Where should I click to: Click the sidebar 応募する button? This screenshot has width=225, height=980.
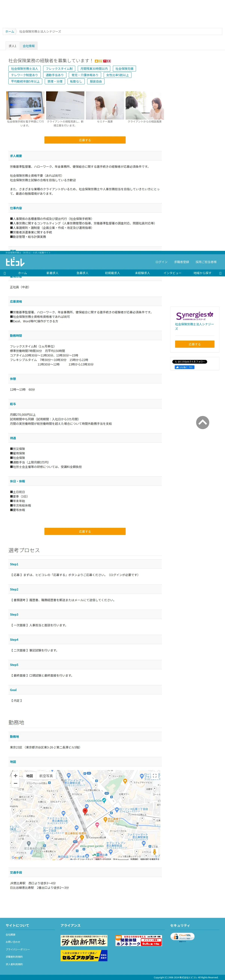pyautogui.click(x=195, y=344)
